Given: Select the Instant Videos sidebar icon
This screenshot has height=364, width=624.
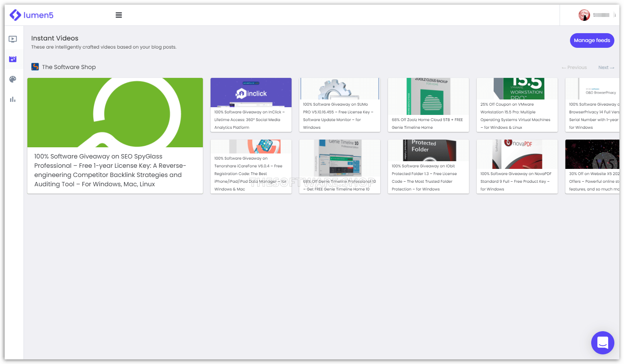Looking at the screenshot, I should [x=13, y=59].
